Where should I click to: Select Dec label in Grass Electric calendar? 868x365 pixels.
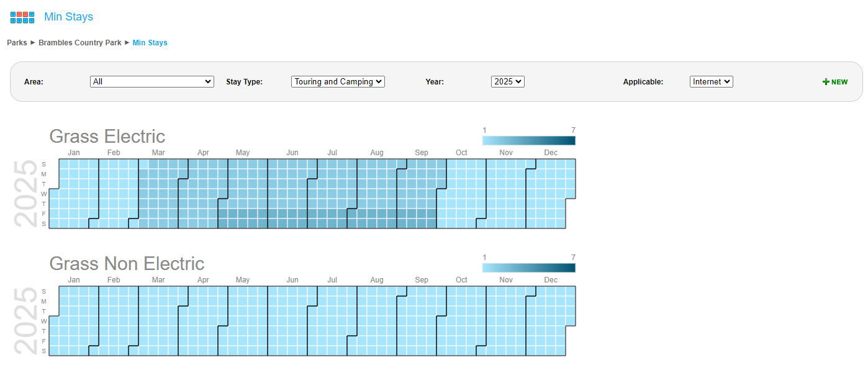pos(551,153)
